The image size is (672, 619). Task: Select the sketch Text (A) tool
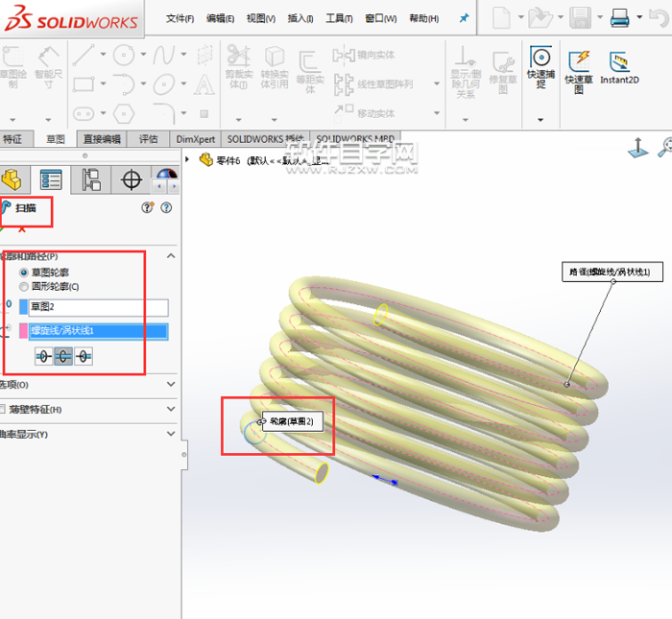tap(204, 83)
